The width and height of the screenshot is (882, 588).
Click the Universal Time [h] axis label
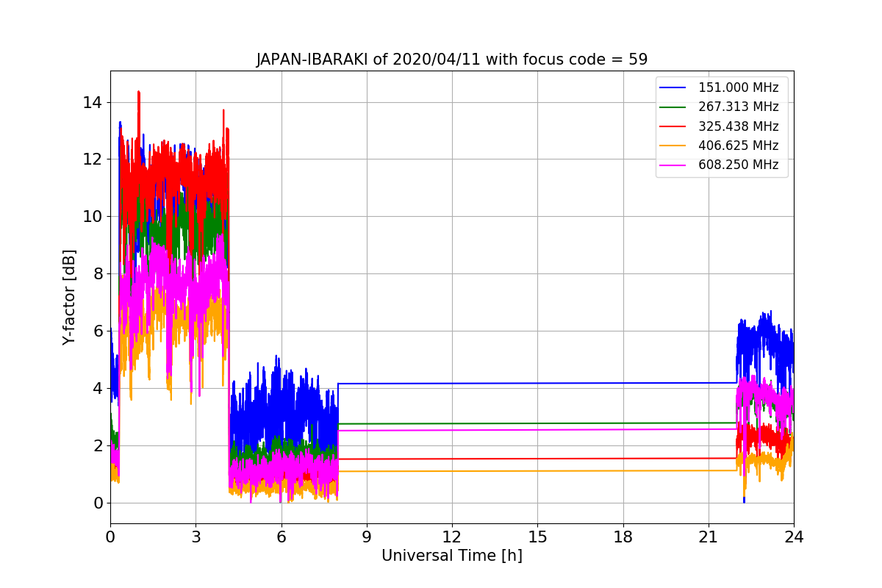(x=452, y=556)
